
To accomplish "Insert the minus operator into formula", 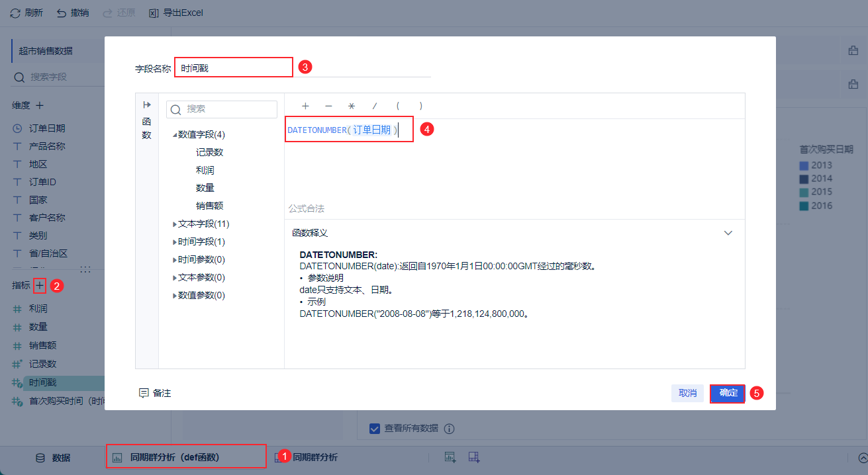I will coord(328,106).
